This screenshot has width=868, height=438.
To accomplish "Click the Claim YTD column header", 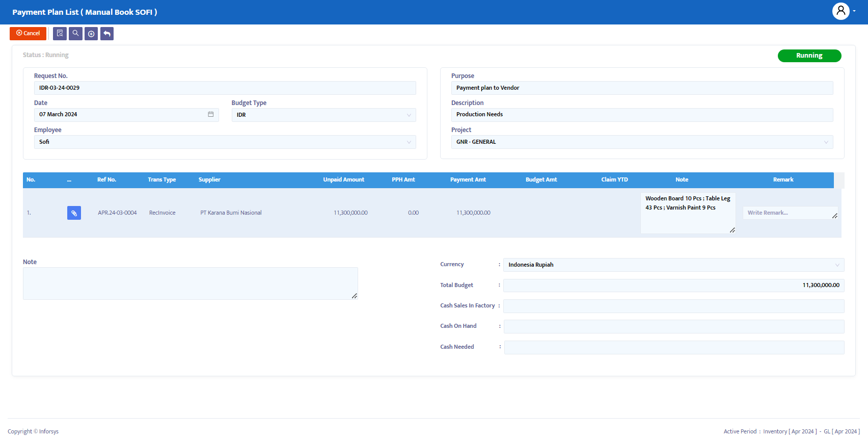I will click(x=614, y=179).
